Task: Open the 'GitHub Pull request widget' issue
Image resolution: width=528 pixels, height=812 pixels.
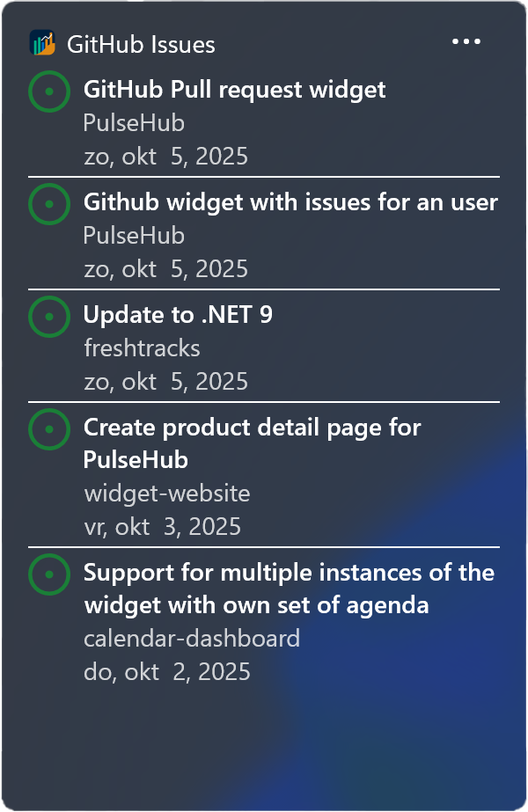Action: tap(234, 89)
